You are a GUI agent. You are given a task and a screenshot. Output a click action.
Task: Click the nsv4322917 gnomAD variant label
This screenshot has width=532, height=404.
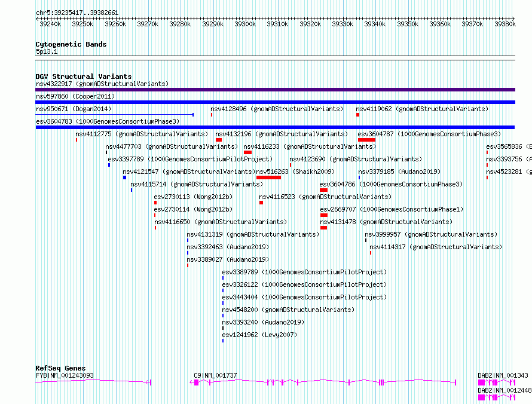[102, 84]
